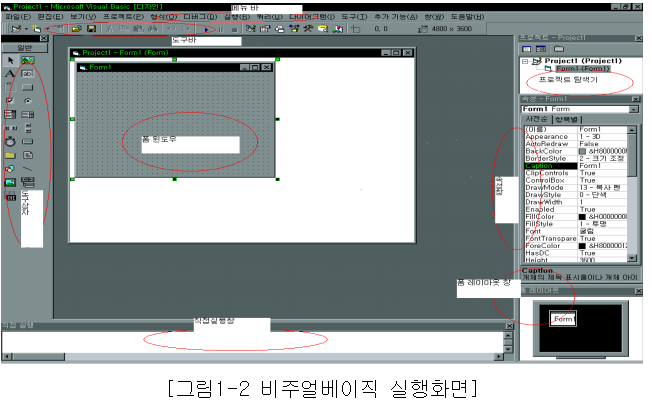Click View Object icon in Project Explorer
This screenshot has width=652, height=407.
click(x=541, y=49)
